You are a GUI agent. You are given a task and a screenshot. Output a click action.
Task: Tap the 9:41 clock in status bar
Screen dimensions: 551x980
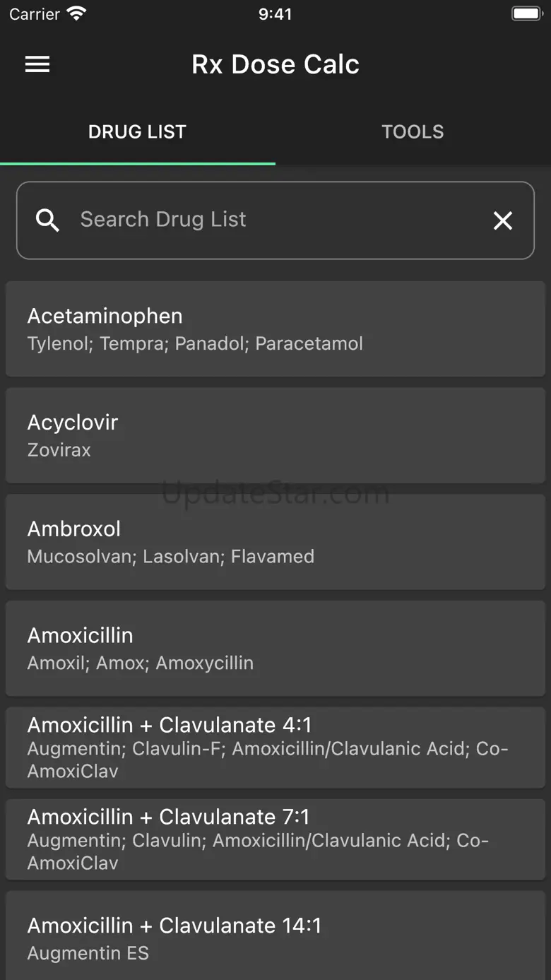tap(275, 13)
